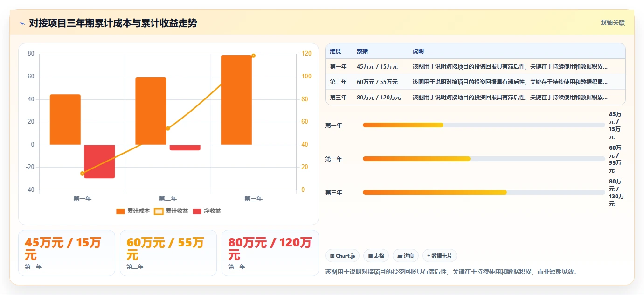Click the 第三年 label beside its progress bar
The height and width of the screenshot is (295, 644).
click(x=334, y=193)
